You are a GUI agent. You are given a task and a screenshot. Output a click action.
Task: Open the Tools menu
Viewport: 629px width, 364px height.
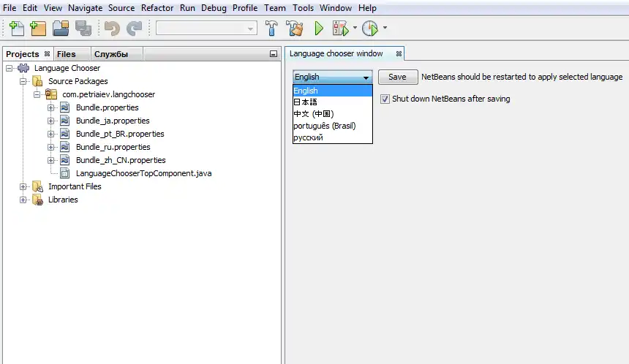point(303,8)
